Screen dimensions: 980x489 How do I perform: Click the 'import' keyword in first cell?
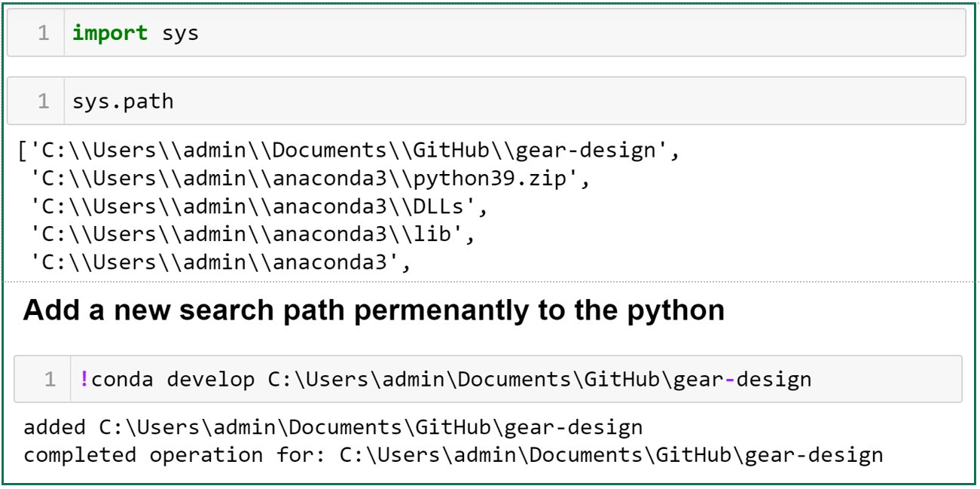(109, 34)
